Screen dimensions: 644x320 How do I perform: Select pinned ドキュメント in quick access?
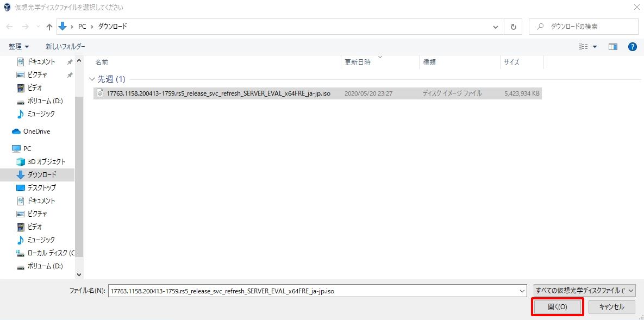[x=41, y=62]
